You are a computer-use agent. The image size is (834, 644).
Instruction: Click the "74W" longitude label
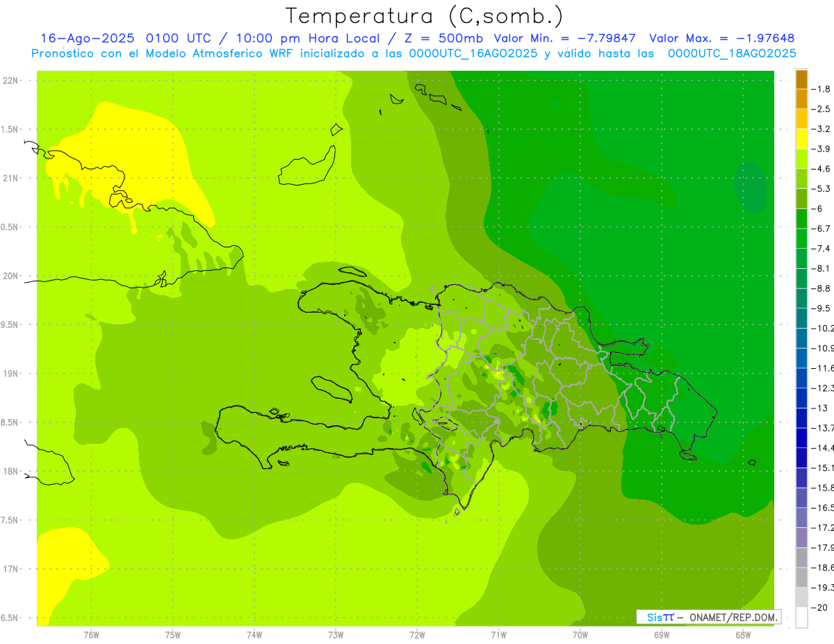coord(254,634)
